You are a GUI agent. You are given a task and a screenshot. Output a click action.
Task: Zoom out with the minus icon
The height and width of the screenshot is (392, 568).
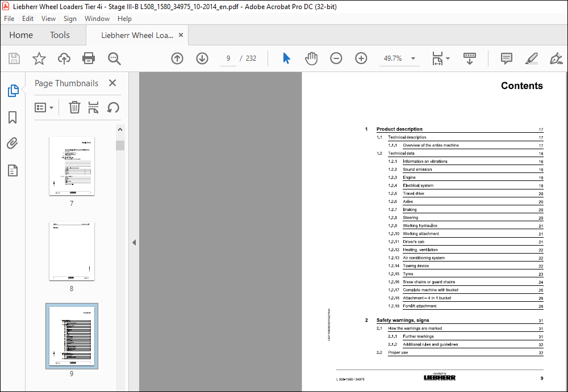[x=336, y=58]
